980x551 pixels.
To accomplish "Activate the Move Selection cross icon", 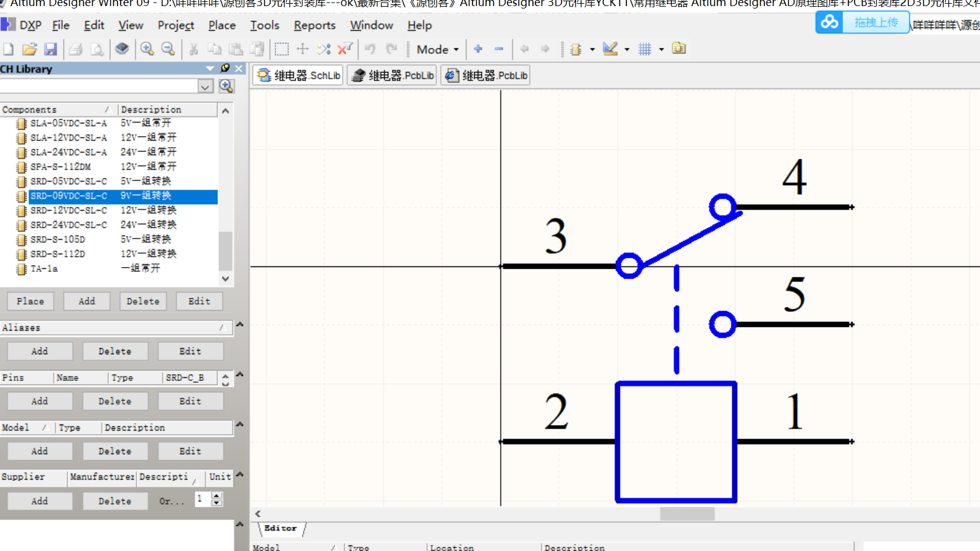I will tap(303, 49).
